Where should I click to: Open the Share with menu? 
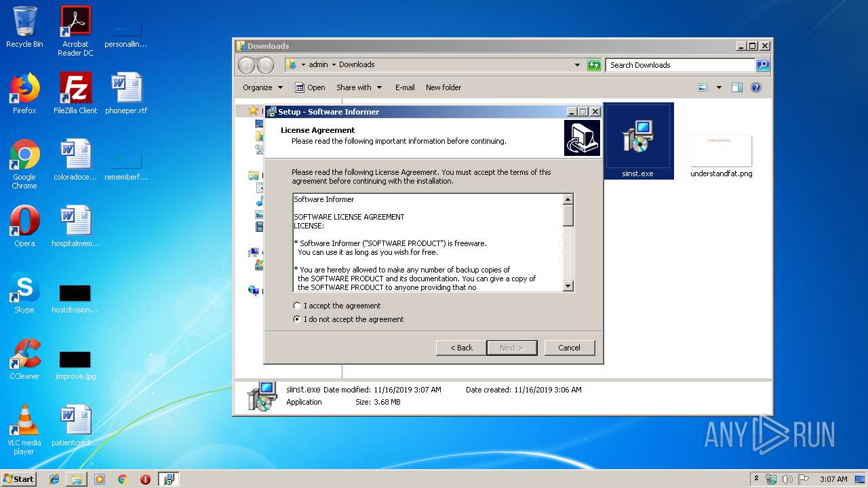(359, 87)
